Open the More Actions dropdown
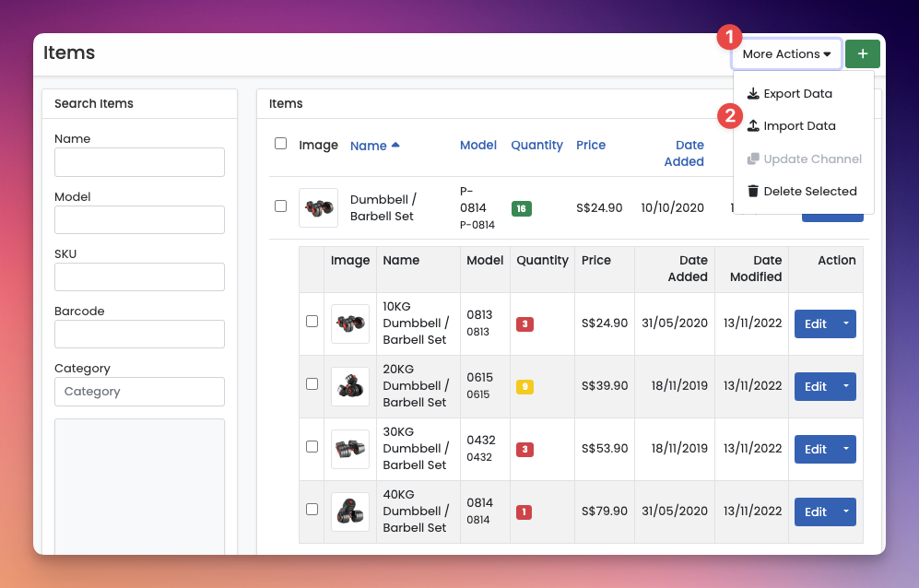 point(786,54)
